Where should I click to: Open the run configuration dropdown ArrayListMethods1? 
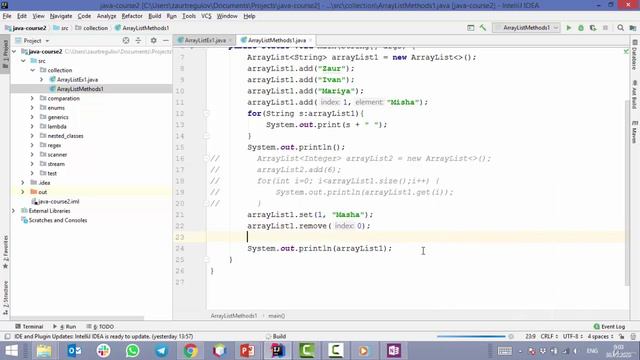tap(526, 28)
